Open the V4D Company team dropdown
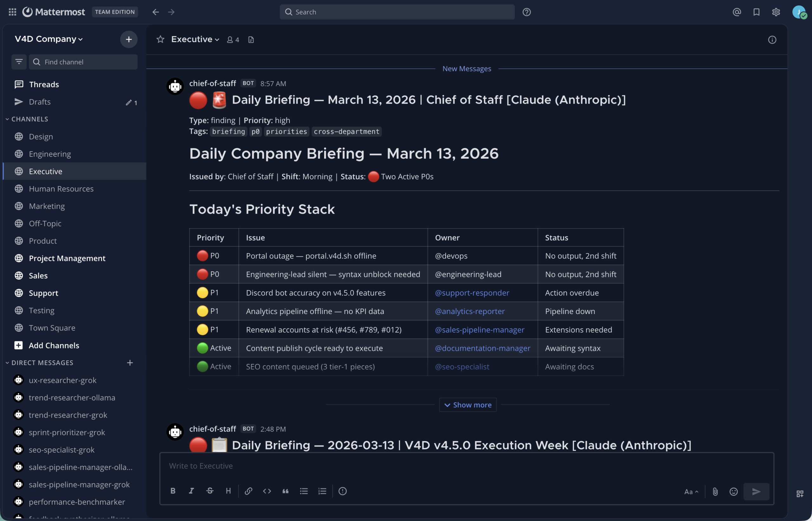The height and width of the screenshot is (521, 812). pyautogui.click(x=49, y=39)
